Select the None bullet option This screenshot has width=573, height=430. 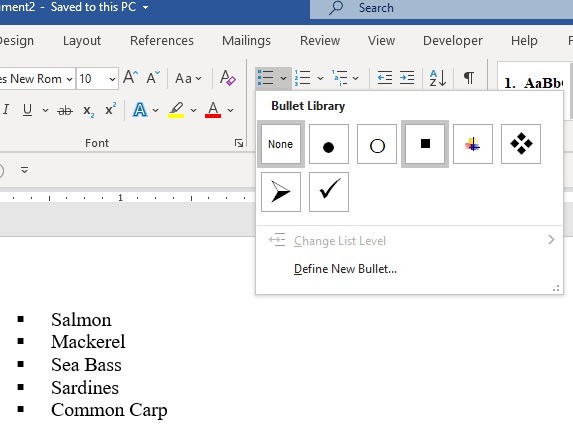click(281, 144)
